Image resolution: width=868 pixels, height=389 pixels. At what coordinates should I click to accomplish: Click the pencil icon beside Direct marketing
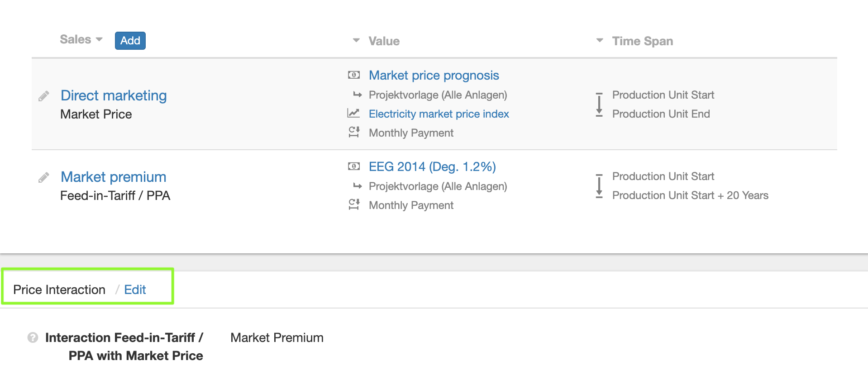[x=44, y=96]
